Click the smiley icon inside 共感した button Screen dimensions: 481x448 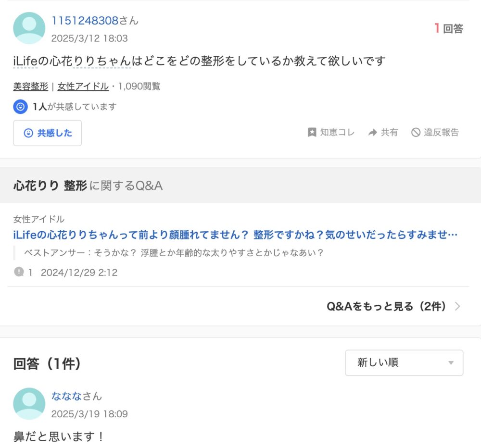pyautogui.click(x=28, y=133)
